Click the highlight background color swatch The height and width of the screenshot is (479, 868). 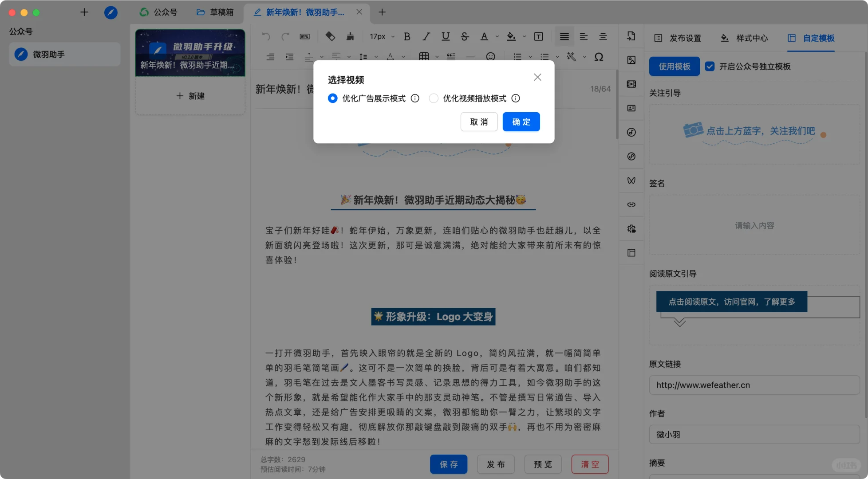coord(511,36)
